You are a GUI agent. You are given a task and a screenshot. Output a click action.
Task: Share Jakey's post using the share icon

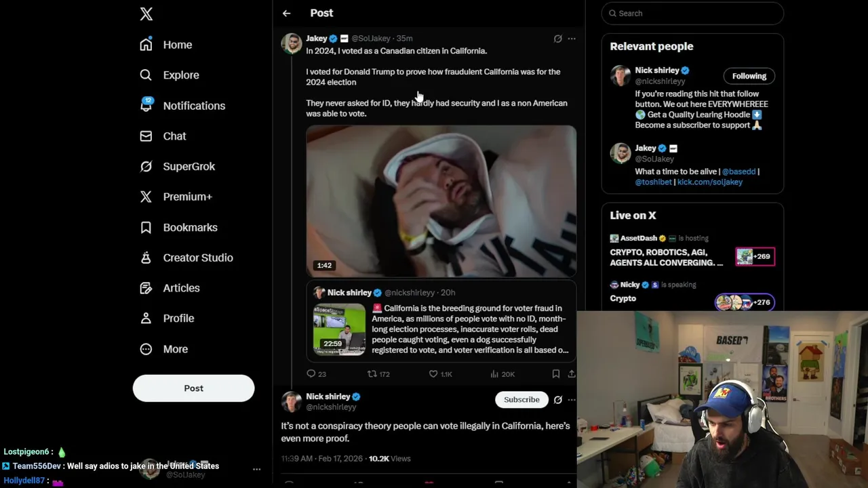(572, 373)
